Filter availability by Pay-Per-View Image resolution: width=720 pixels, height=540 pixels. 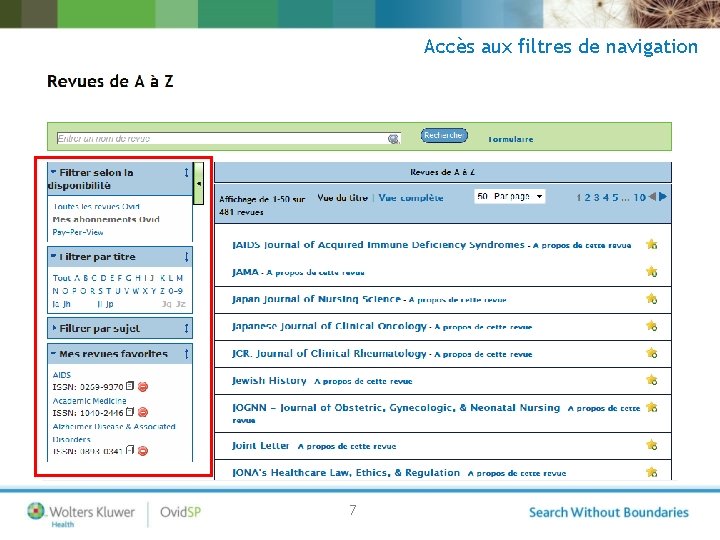pyautogui.click(x=78, y=232)
